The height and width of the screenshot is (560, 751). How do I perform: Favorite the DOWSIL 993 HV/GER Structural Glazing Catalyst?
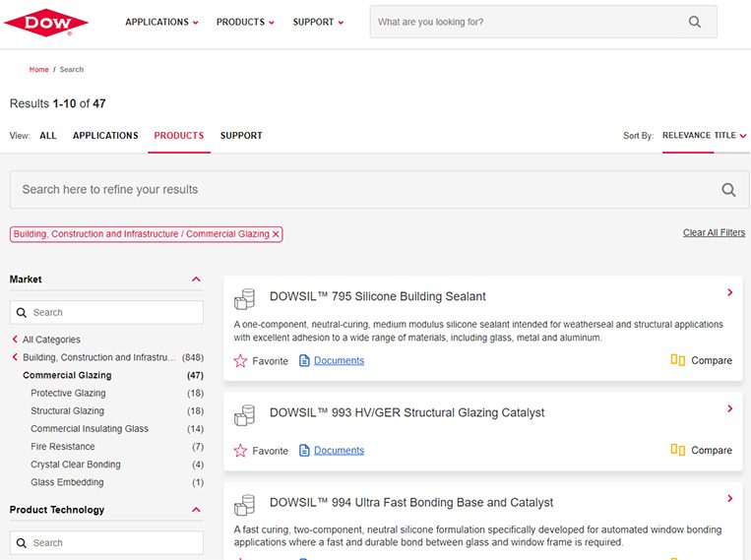[x=241, y=451]
